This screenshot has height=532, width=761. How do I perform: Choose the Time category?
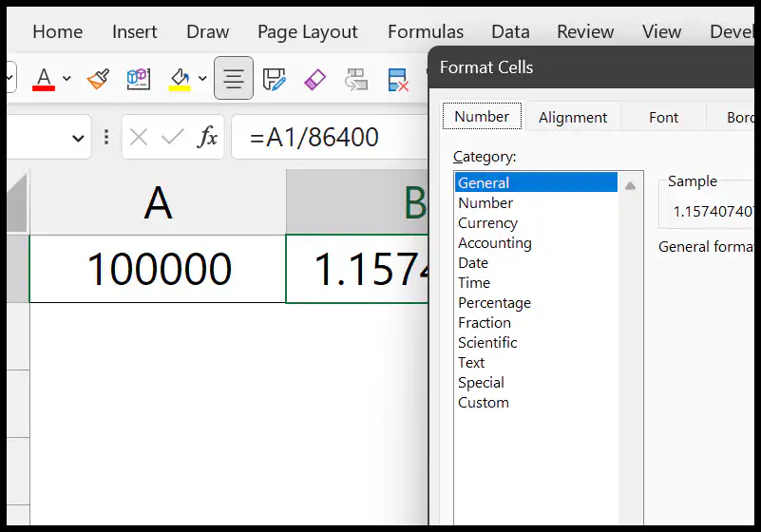point(536,282)
